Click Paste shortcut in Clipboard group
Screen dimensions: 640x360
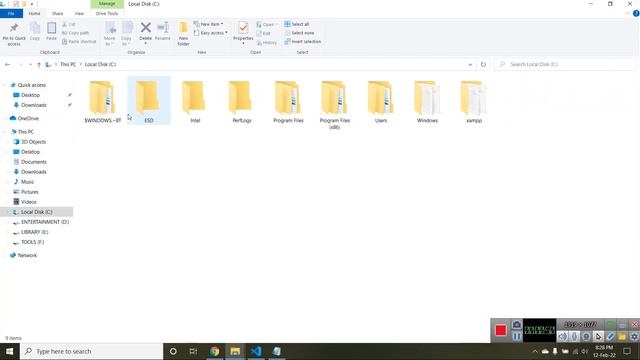(x=79, y=42)
